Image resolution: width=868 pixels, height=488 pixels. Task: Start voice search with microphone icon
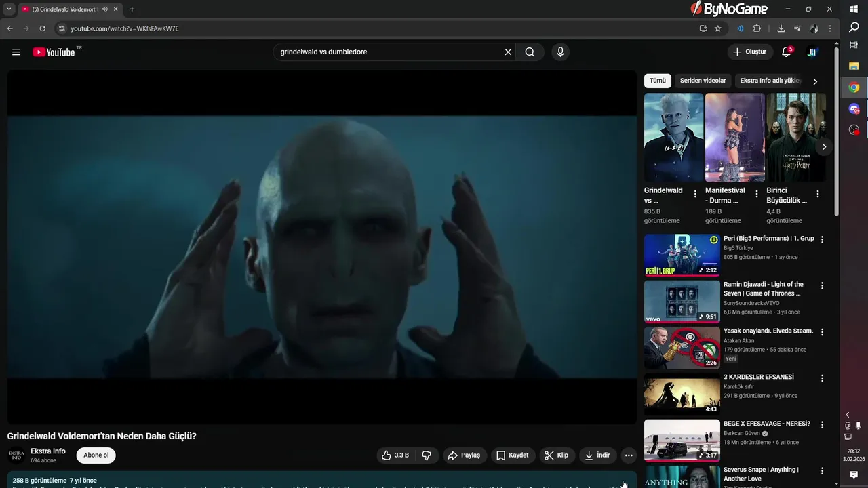560,52
